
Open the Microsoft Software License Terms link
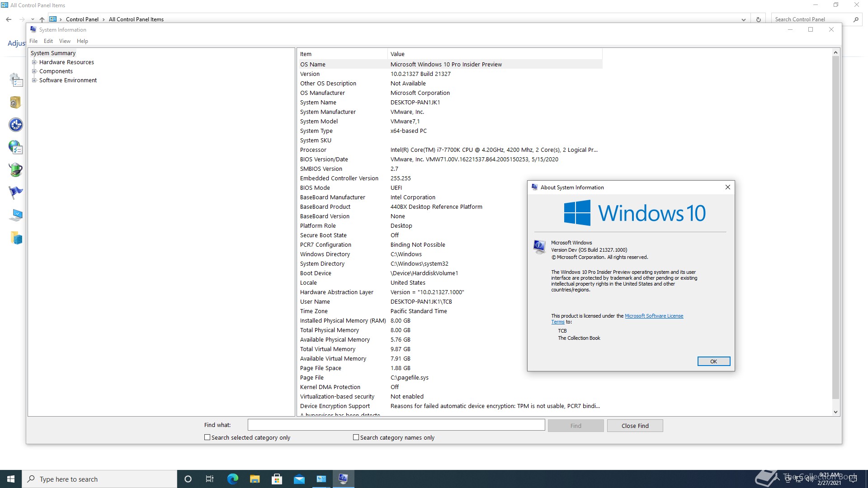(654, 316)
